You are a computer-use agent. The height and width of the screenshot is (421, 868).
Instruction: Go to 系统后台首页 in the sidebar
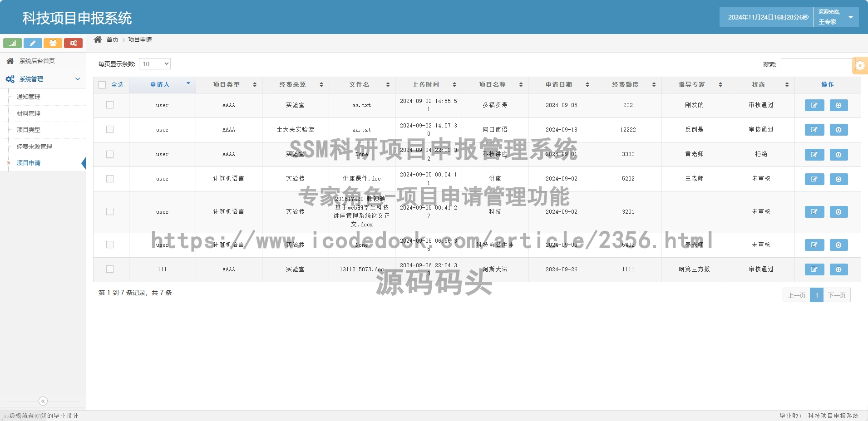coord(43,61)
